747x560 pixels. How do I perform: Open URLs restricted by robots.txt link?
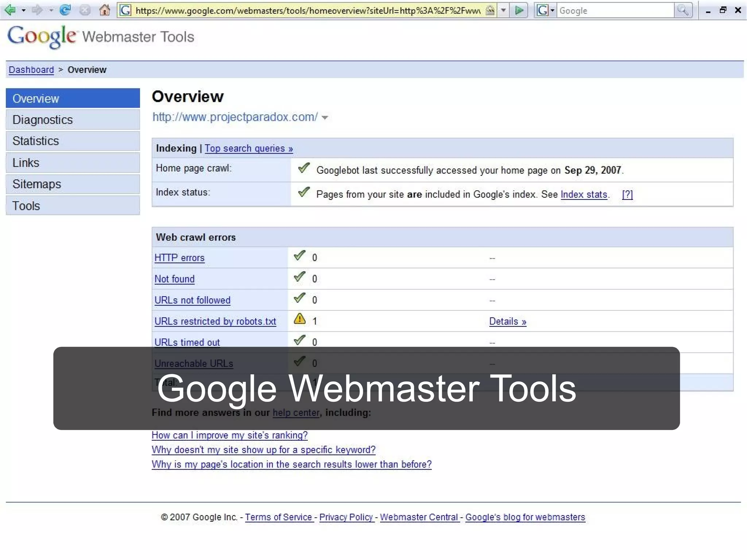[216, 321]
